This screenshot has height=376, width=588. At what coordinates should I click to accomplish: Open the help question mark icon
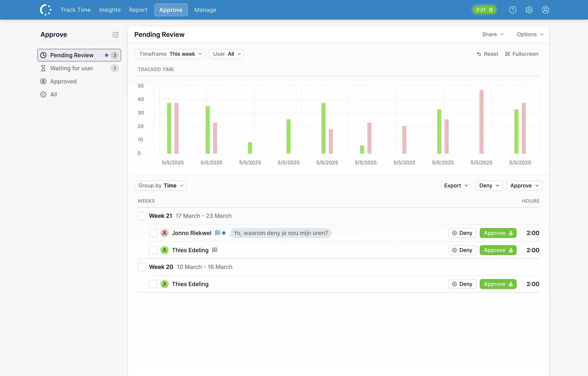(x=512, y=10)
